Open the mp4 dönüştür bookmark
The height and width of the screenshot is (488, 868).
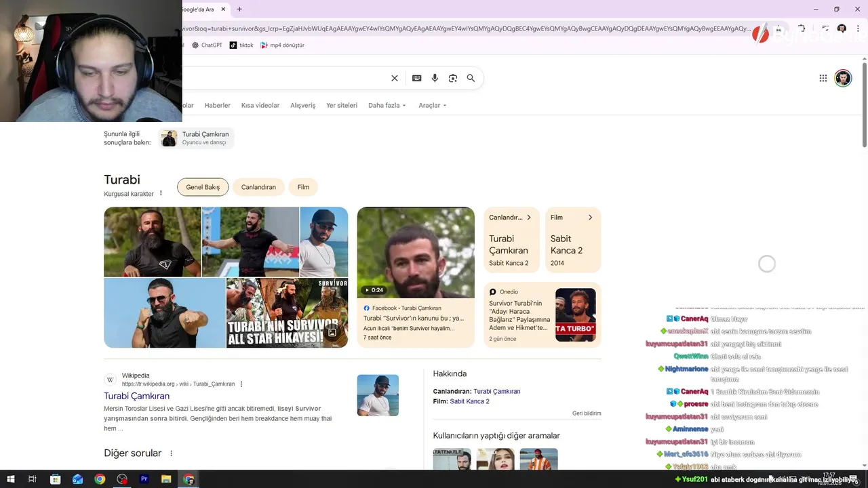[282, 45]
